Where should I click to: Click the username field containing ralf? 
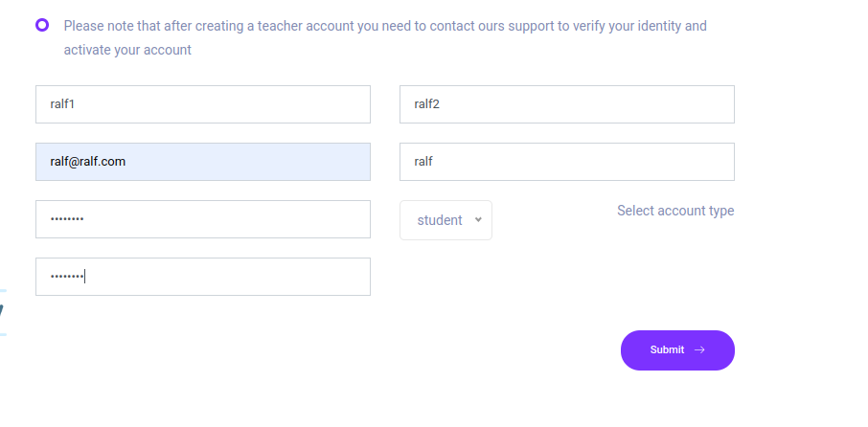[566, 162]
